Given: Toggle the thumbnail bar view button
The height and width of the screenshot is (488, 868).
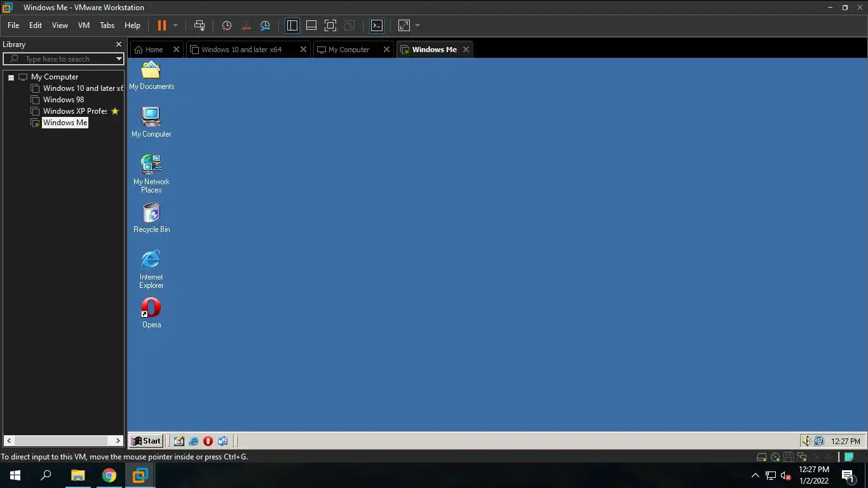Looking at the screenshot, I should pos(311,25).
